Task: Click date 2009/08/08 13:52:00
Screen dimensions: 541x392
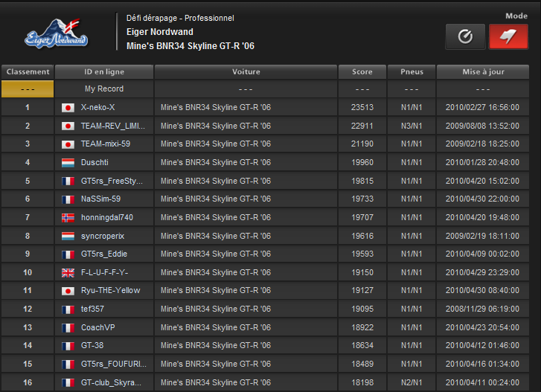Action: (482, 126)
